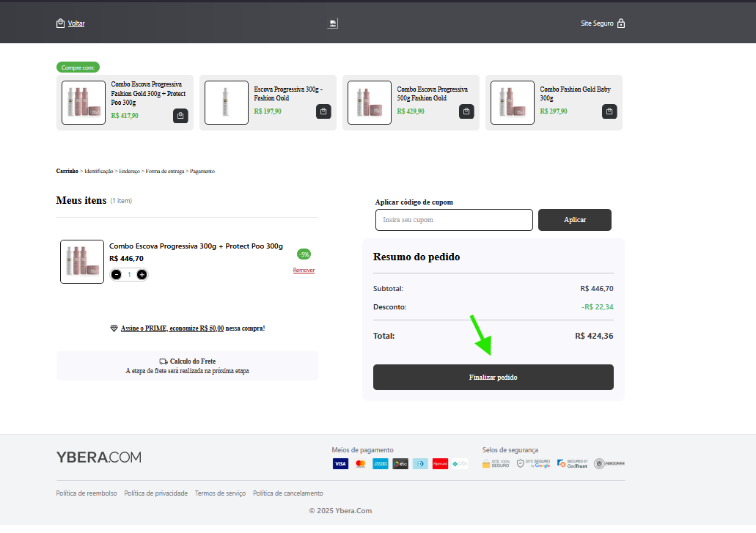Screen dimensions: 756x533
Task: Open Política de reembolso link
Action: pyautogui.click(x=87, y=493)
